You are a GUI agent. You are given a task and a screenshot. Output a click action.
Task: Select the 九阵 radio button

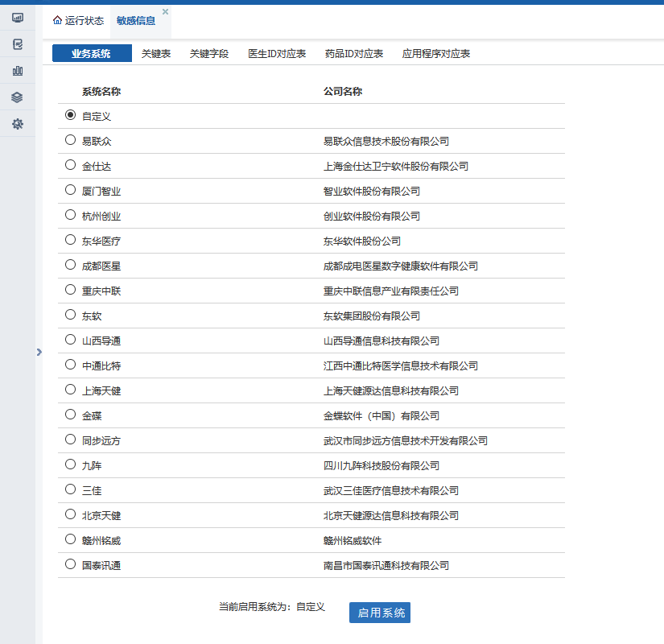click(70, 464)
